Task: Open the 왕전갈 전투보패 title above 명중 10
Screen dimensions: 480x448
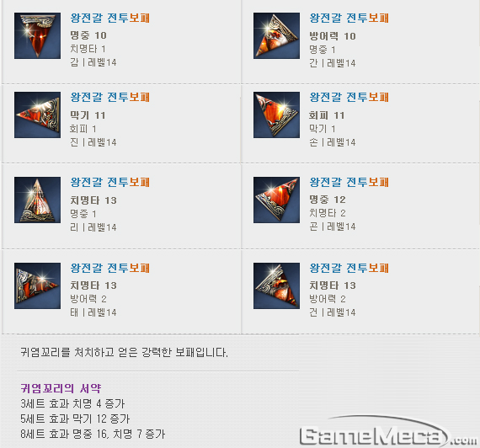Action: click(110, 18)
